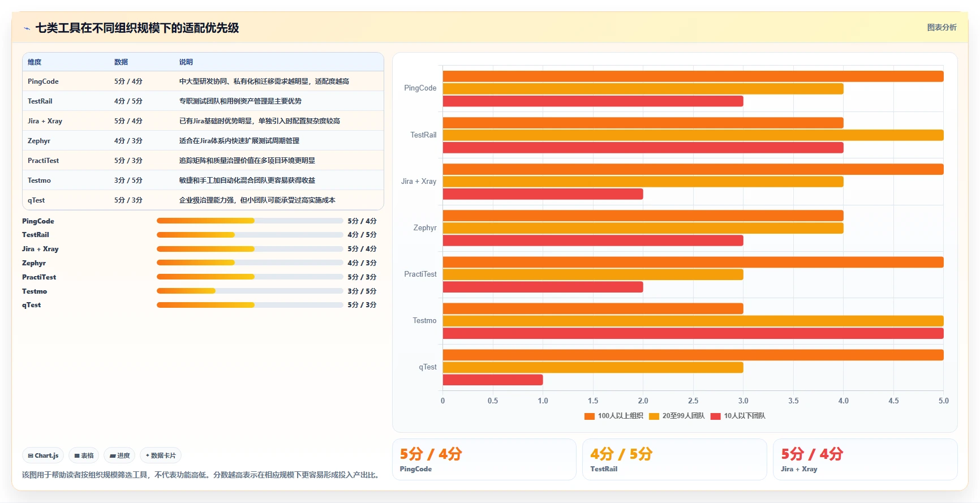The image size is (980, 503).
Task: Click the Chart.js tag
Action: click(x=43, y=455)
